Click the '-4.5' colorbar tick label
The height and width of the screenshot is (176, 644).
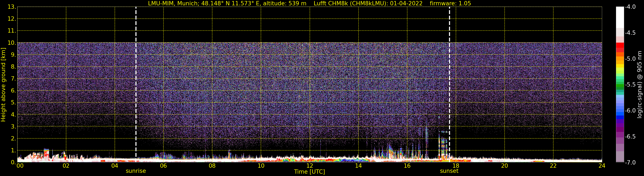tap(630, 33)
